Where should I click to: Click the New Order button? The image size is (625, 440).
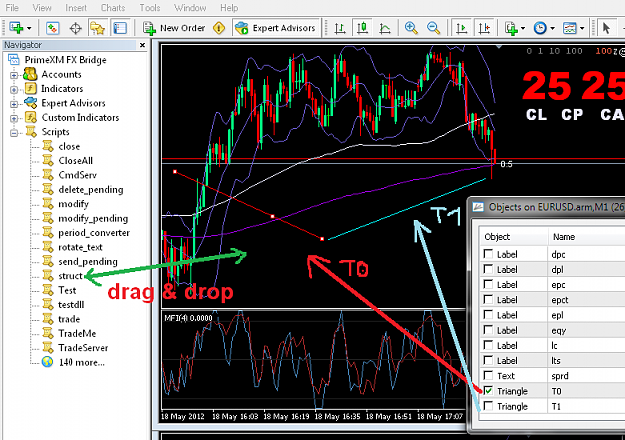point(174,28)
